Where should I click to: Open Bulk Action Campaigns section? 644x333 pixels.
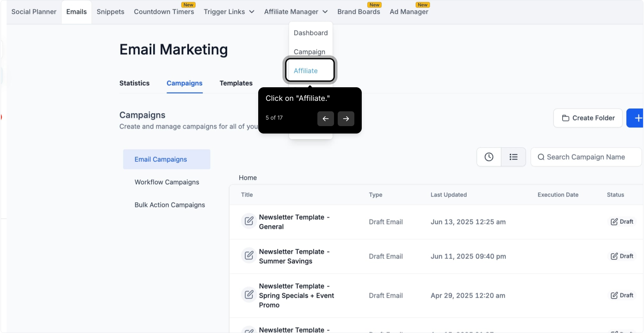click(x=170, y=205)
